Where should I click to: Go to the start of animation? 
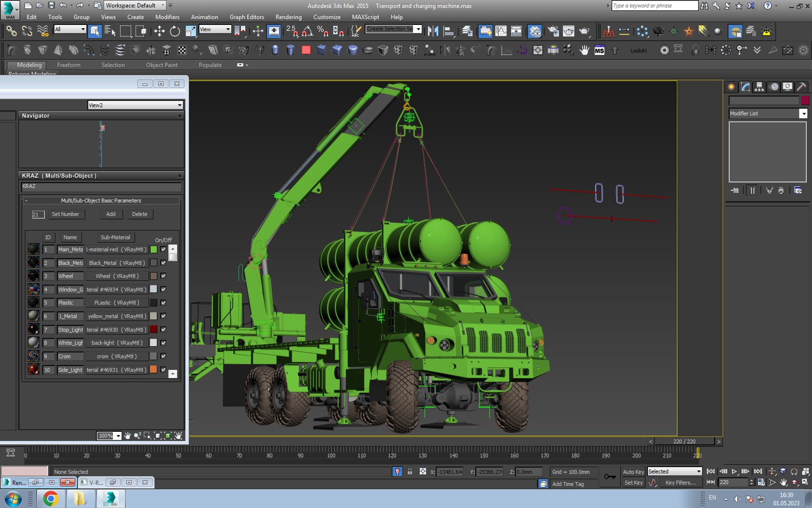(x=711, y=471)
